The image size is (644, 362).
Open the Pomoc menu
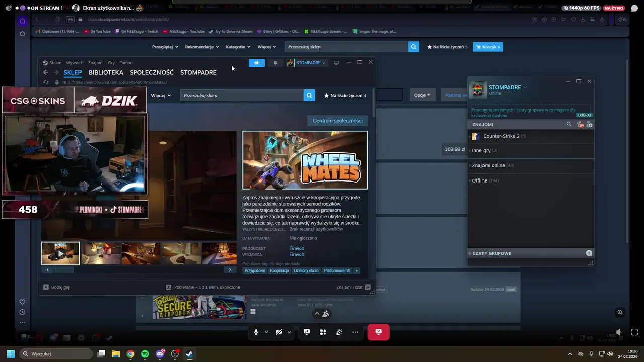[126, 63]
